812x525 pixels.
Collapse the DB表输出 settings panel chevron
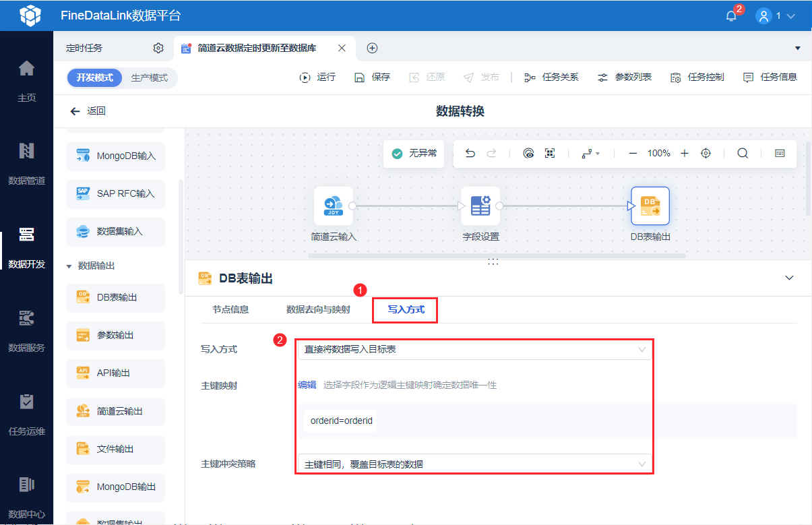coord(790,278)
